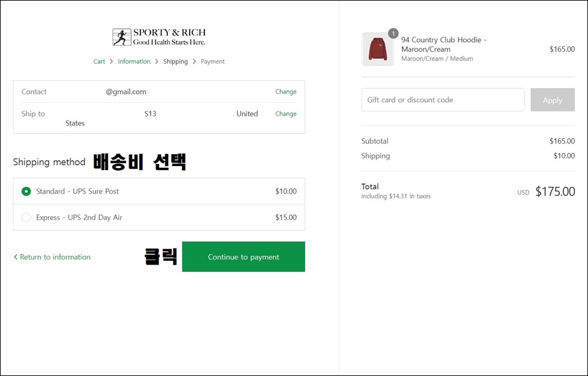Click the 94 Country Club Hoodie title
Viewport: 588px width, 376px height.
tap(443, 44)
